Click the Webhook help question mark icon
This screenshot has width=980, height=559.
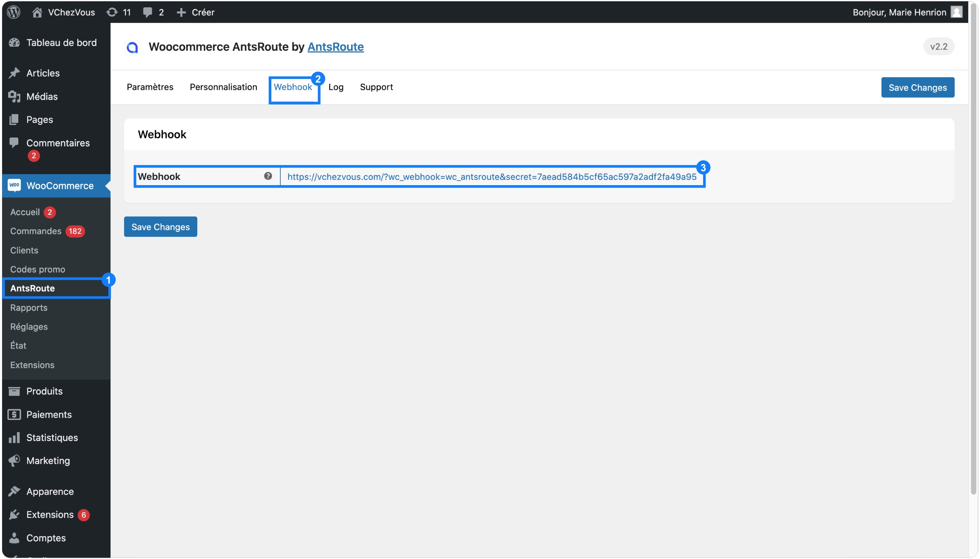click(x=268, y=176)
